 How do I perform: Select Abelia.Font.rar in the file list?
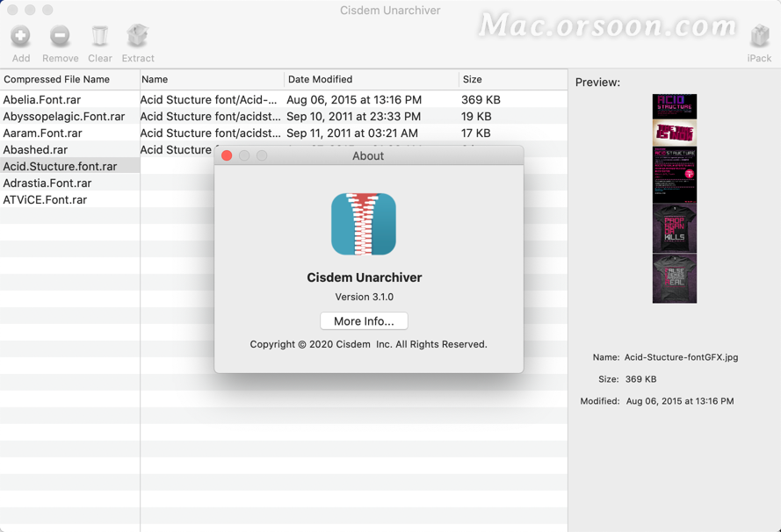(42, 99)
